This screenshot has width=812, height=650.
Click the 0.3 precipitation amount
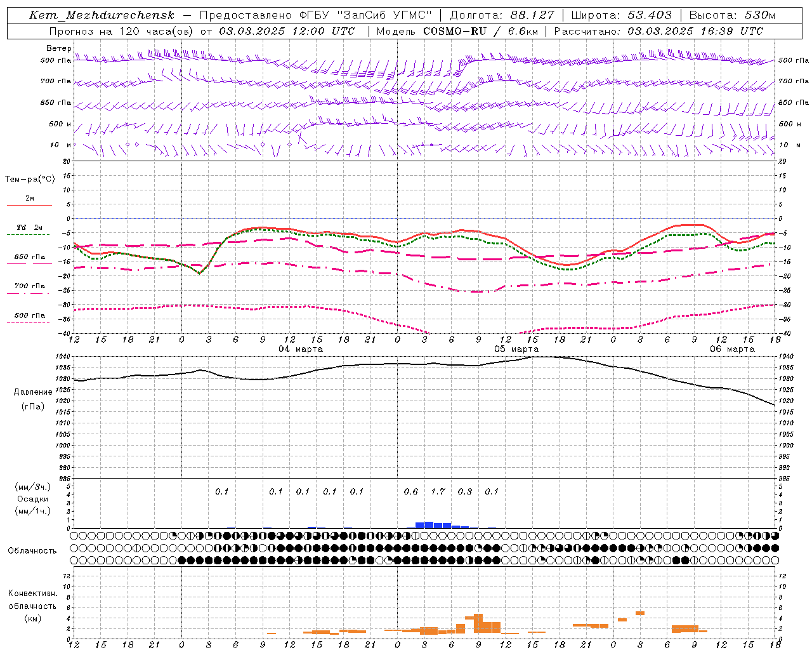tap(465, 491)
